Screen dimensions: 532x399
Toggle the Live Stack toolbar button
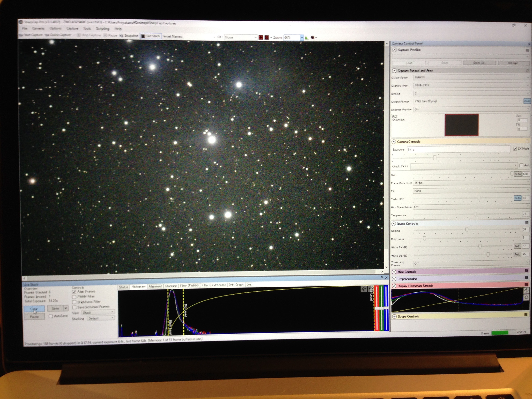tap(151, 36)
